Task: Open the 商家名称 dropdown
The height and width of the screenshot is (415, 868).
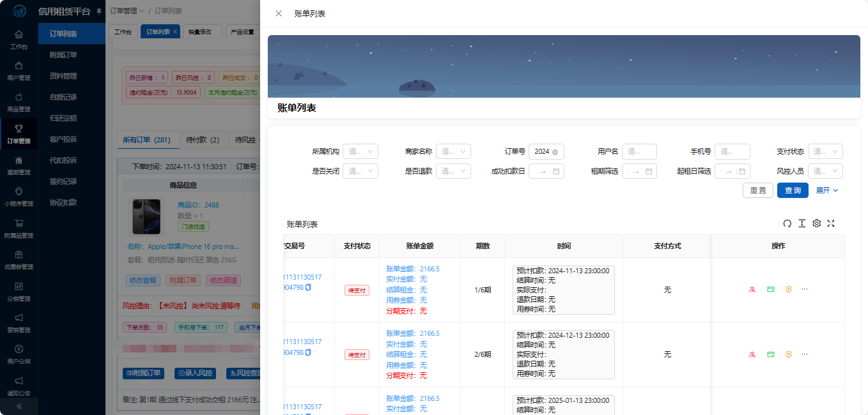Action: [453, 152]
